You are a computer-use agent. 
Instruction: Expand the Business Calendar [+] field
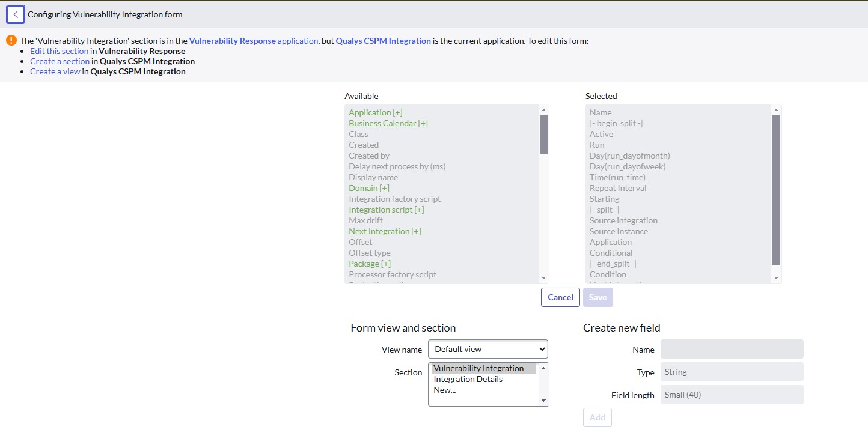point(388,123)
